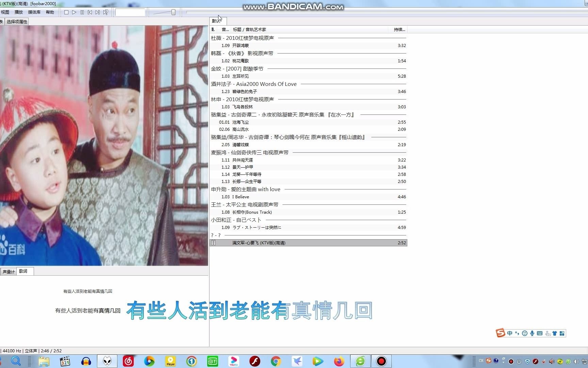This screenshot has width=588, height=368.
Task: Toggle Sogou punctuation mode
Action: pos(517,333)
